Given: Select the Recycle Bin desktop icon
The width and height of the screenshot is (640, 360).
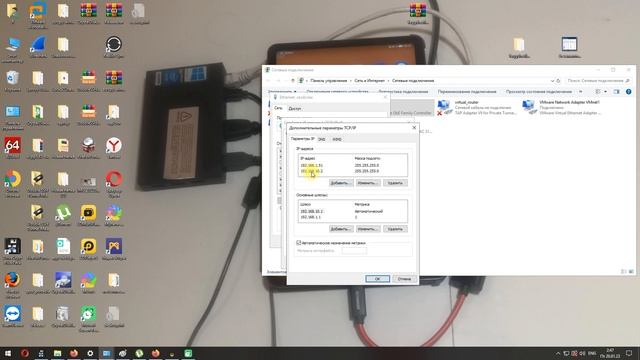Looking at the screenshot, I should (12, 80).
